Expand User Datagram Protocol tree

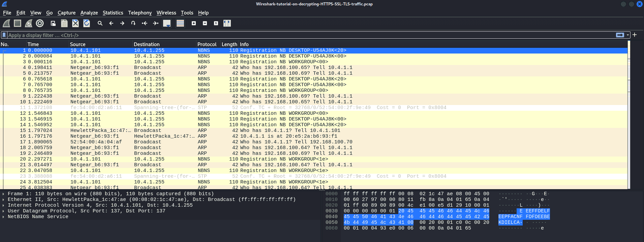click(x=3, y=211)
